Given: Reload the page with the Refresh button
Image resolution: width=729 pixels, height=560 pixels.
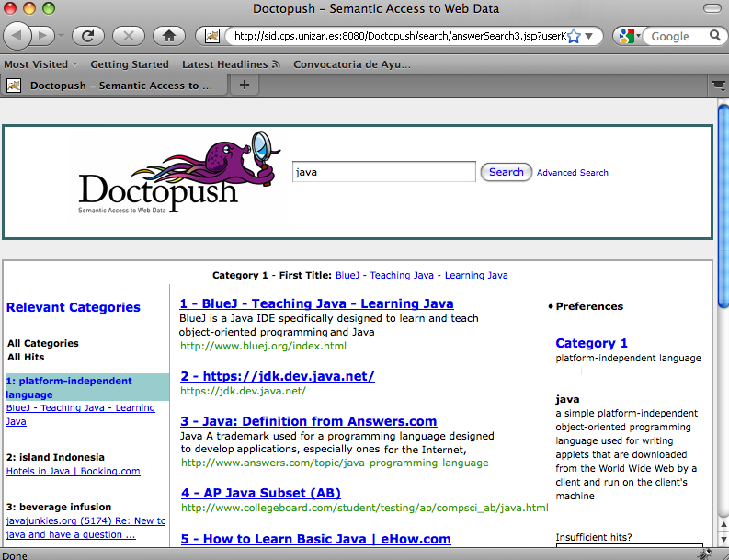Looking at the screenshot, I should tap(87, 36).
